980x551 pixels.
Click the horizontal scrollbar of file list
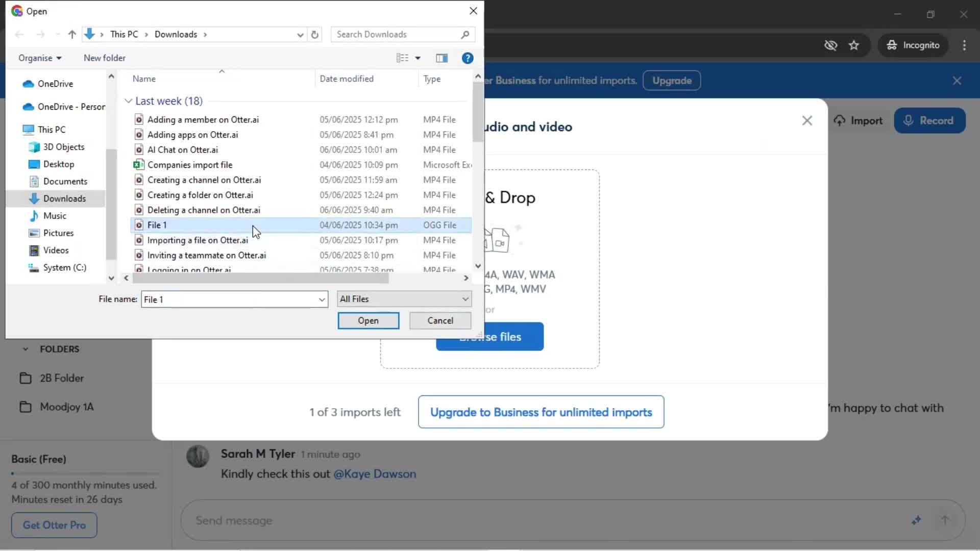261,278
